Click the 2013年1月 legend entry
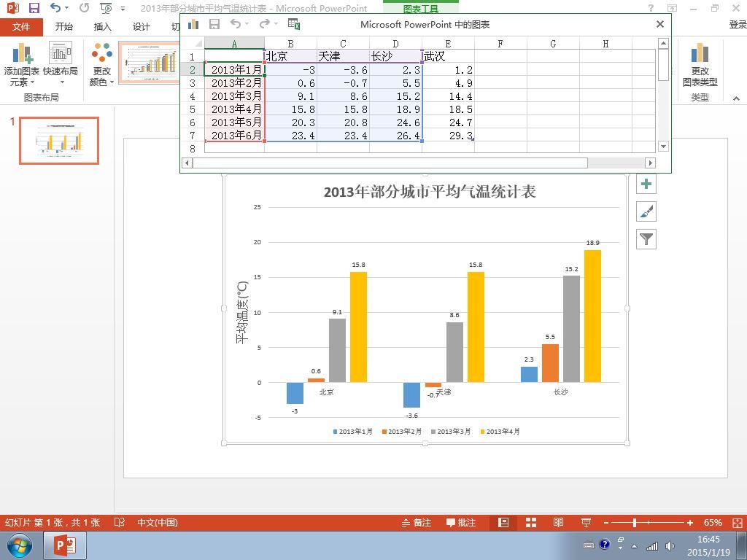 (x=352, y=432)
